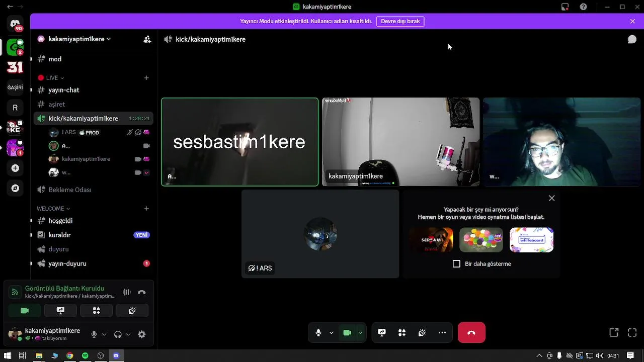Viewport: 644px width, 362px height.
Task: Open User Settings gear icon
Action: [142, 334]
